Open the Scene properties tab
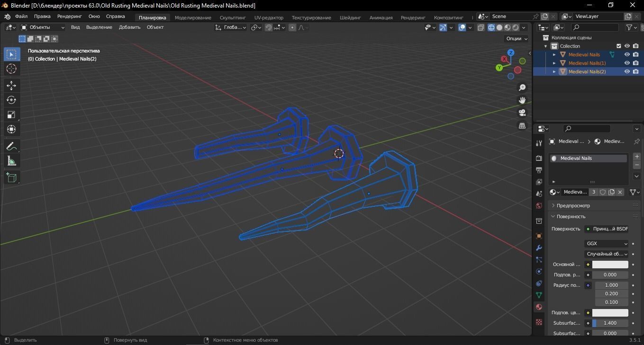 (x=539, y=194)
